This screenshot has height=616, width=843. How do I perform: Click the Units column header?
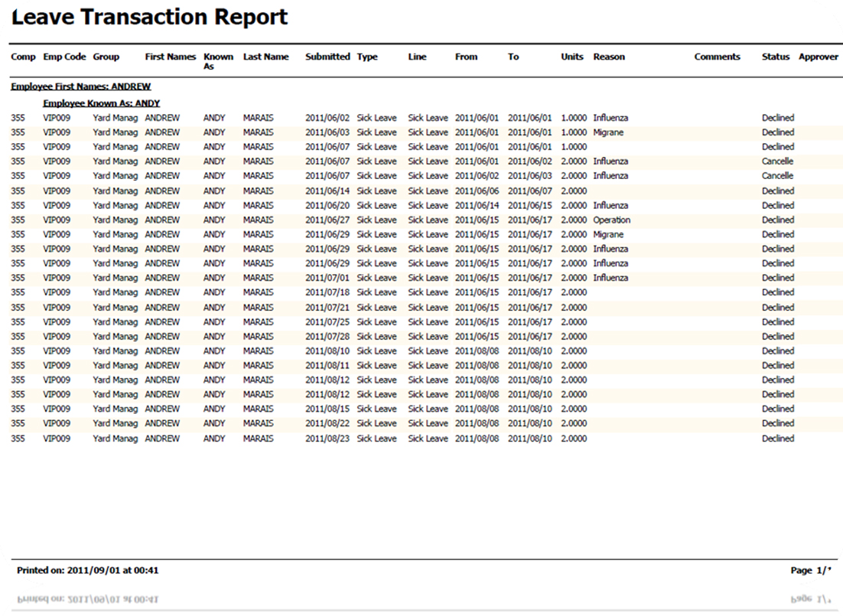point(571,57)
